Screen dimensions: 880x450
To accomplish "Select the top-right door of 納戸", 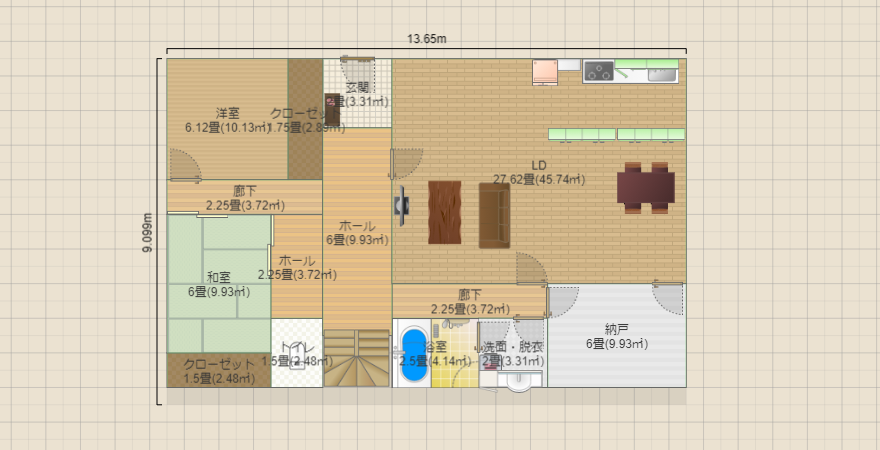I will click(x=668, y=298).
